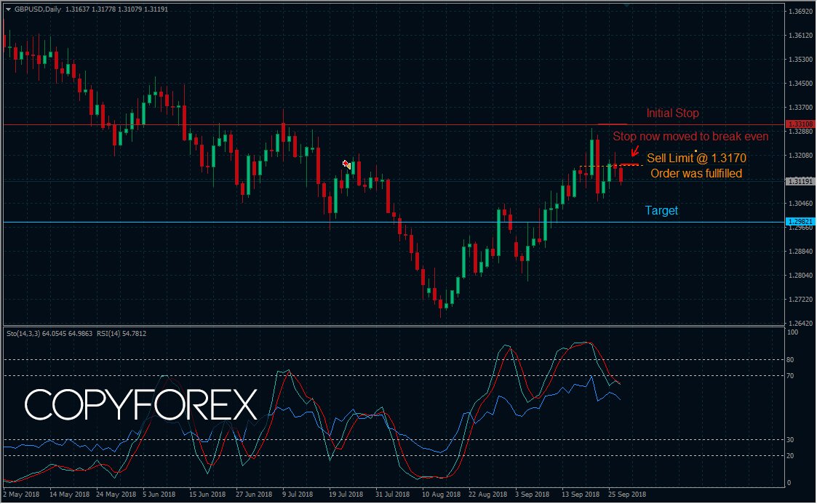Click the blue Target price tag 1.29821
817x504 pixels.
(799, 222)
